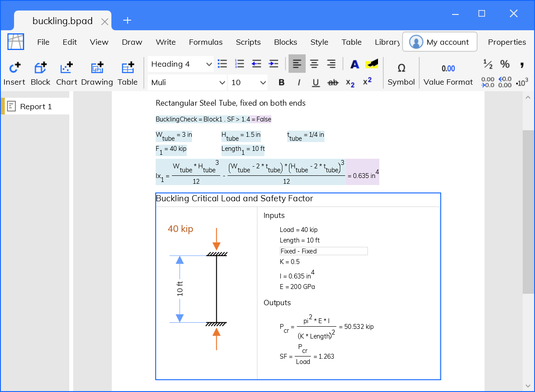Image resolution: width=535 pixels, height=392 pixels.
Task: Pick the text highlight color
Action: click(x=372, y=64)
